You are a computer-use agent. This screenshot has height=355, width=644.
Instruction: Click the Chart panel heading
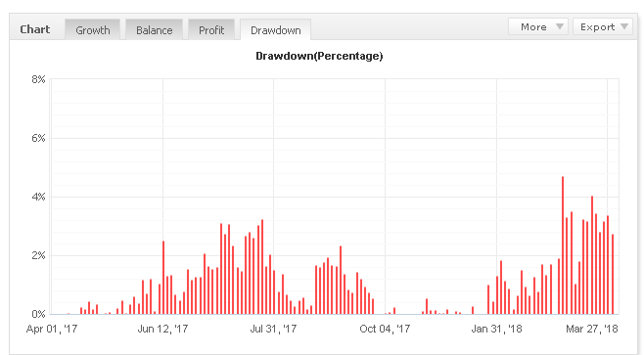[x=35, y=29]
